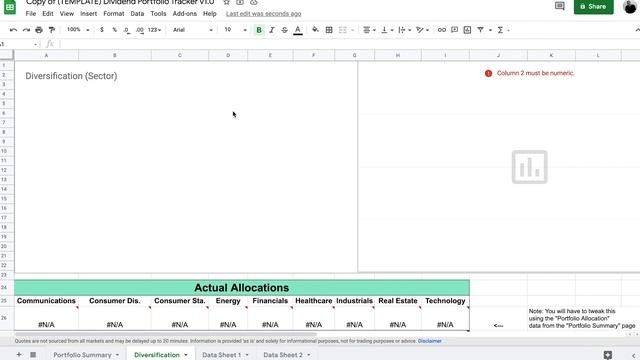Open the account profile picture
Image resolution: width=640 pixels, height=360 pixels.
630,7
